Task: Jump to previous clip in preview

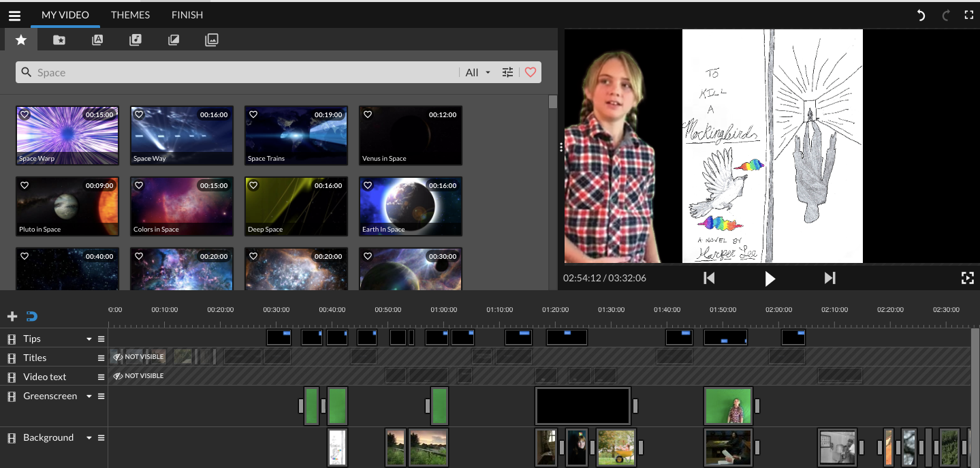Action: (709, 278)
